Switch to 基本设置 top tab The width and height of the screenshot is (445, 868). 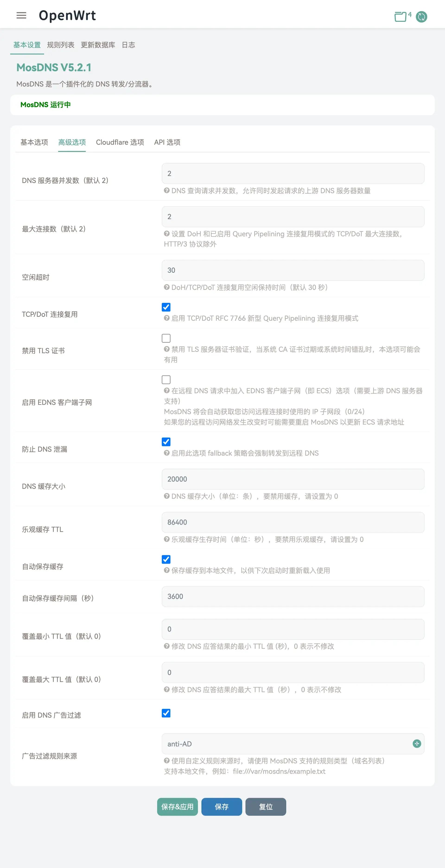tap(27, 45)
